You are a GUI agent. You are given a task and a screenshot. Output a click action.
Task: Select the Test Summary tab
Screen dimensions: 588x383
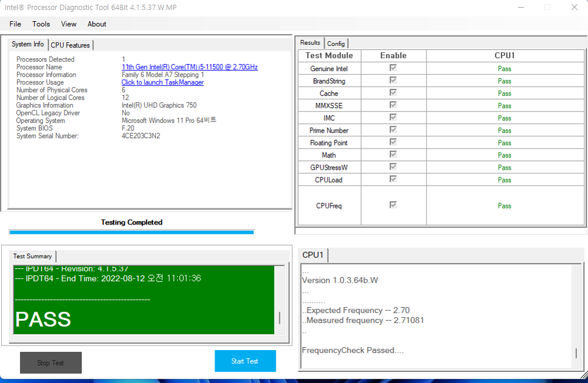32,256
